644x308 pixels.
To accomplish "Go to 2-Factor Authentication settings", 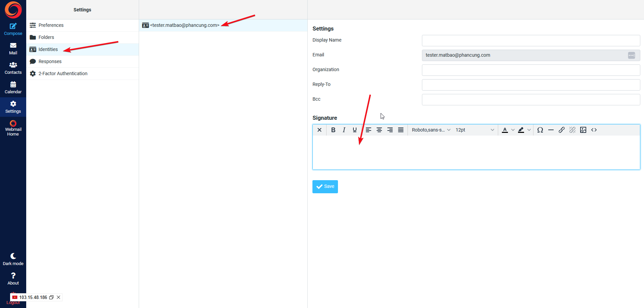I will click(63, 73).
